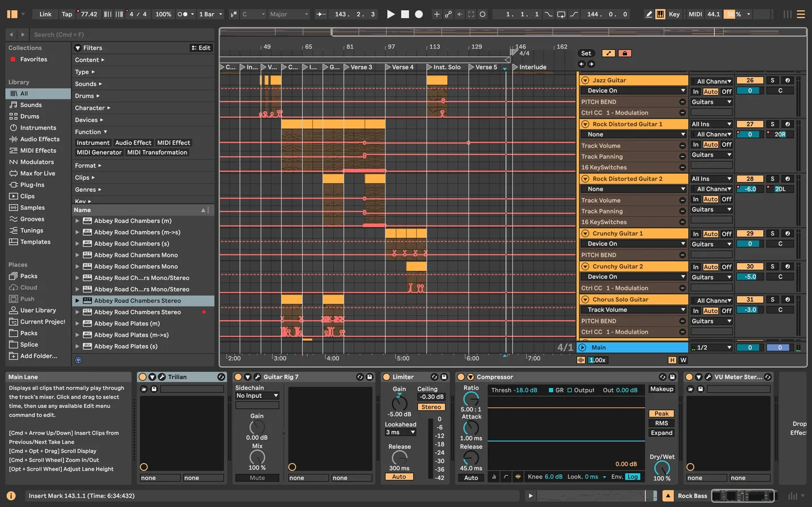Toggle the Trilian device activator
812x507 pixels.
point(143,377)
